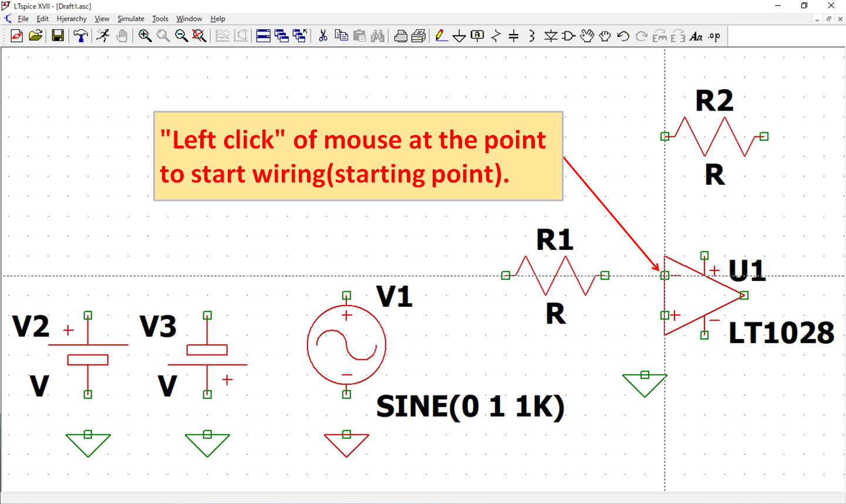Open the Tools menu
Viewport: 846px width, 504px height.
(160, 18)
